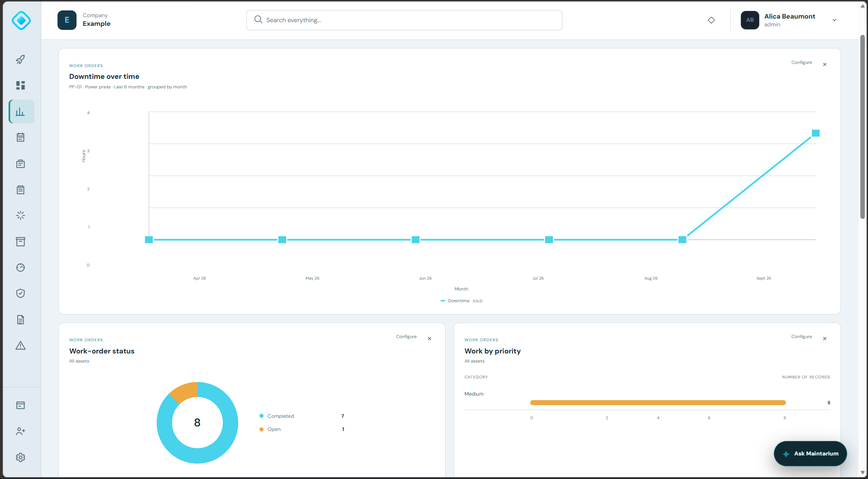Image resolution: width=868 pixels, height=479 pixels.
Task: Click the Downtime over time title
Action: [x=104, y=77]
